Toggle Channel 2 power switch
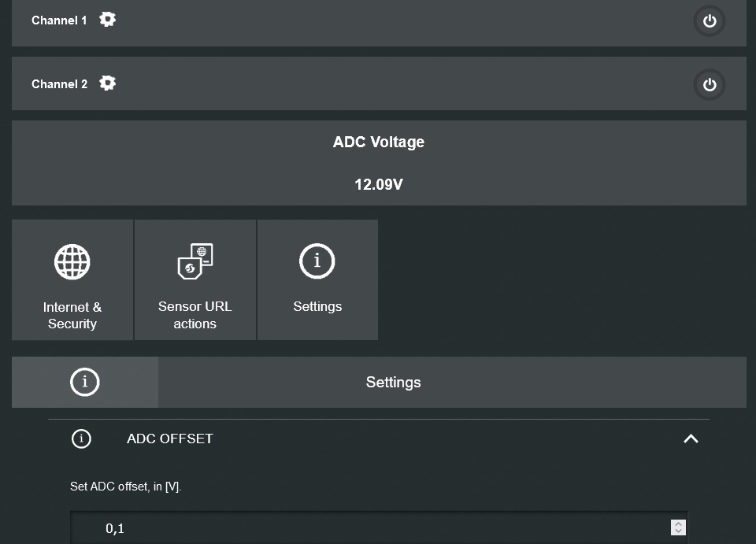This screenshot has height=544, width=756. (x=710, y=84)
